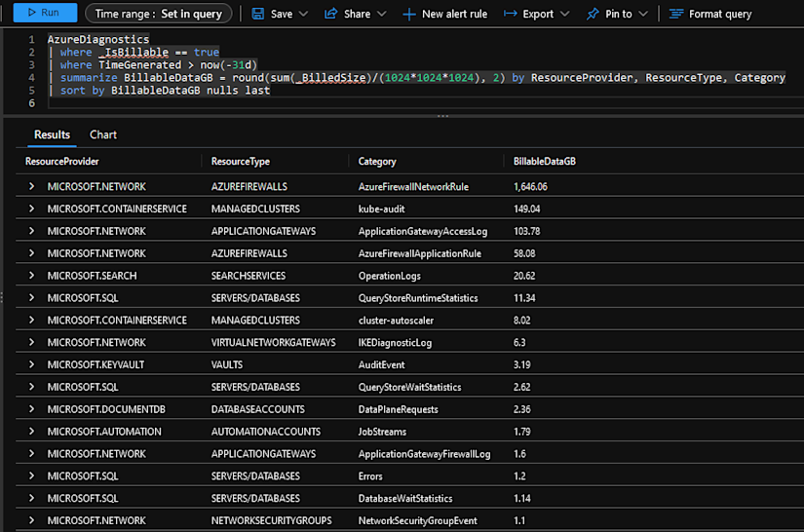
Task: Expand the DatabaseWaitStatistics row
Action: coord(32,498)
